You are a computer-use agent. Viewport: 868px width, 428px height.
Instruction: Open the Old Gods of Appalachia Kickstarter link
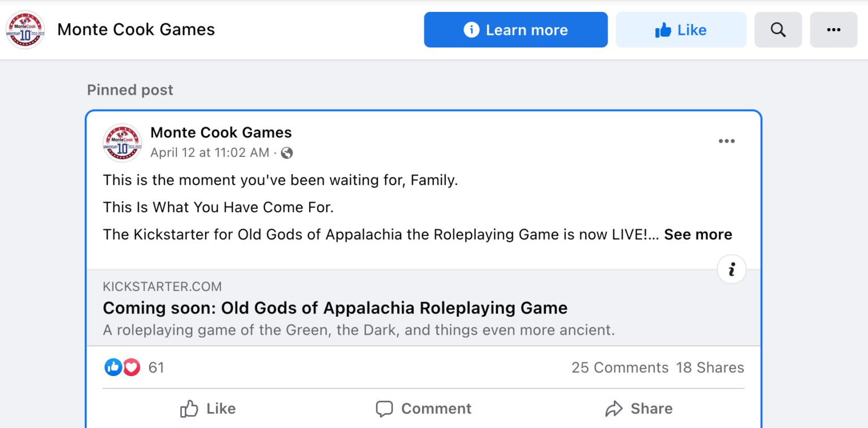pyautogui.click(x=335, y=308)
